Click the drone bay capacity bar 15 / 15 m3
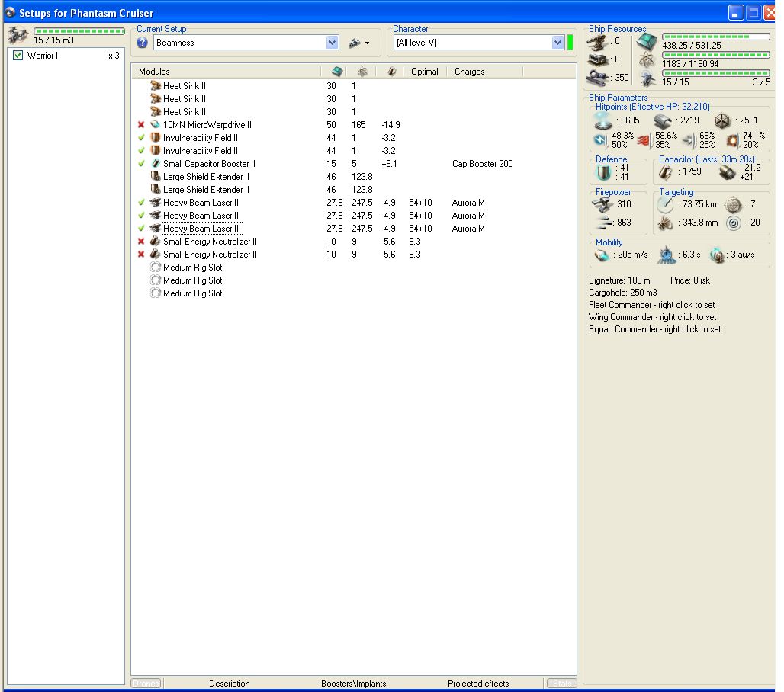Viewport: 784px width, 692px height. pos(79,31)
